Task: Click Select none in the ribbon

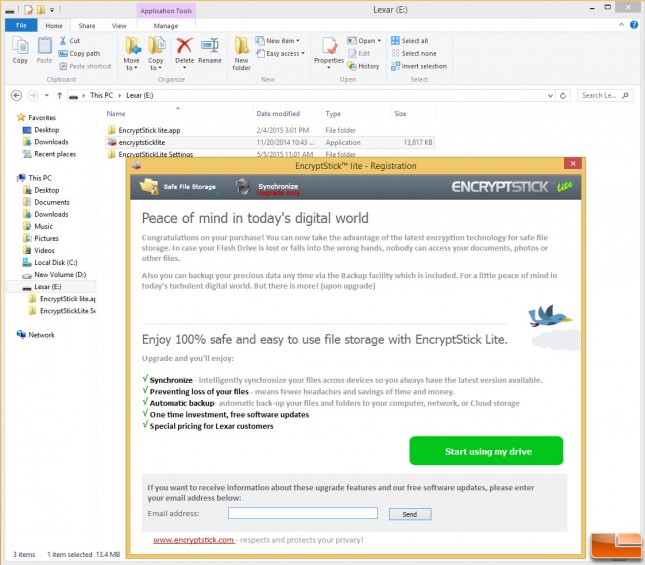Action: click(414, 53)
